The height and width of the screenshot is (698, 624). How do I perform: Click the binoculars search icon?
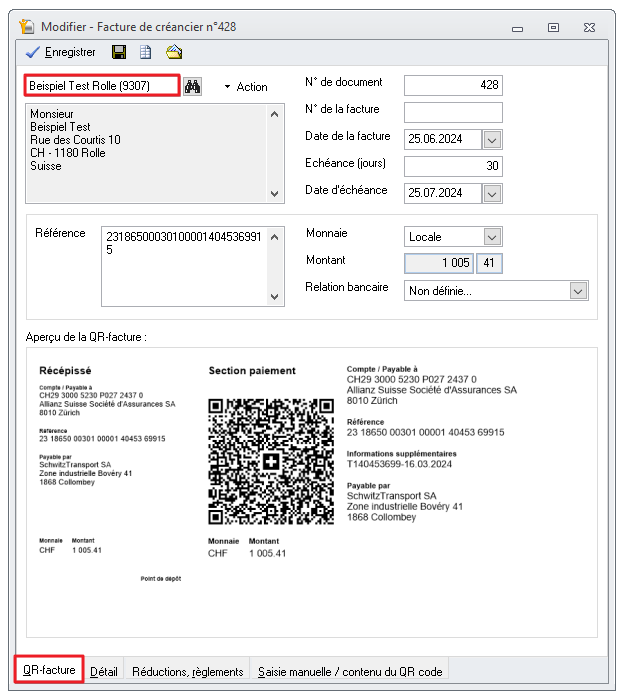(193, 86)
